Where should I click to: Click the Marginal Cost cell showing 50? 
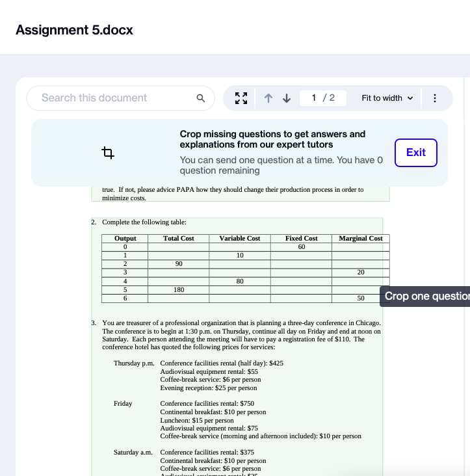coord(361,298)
